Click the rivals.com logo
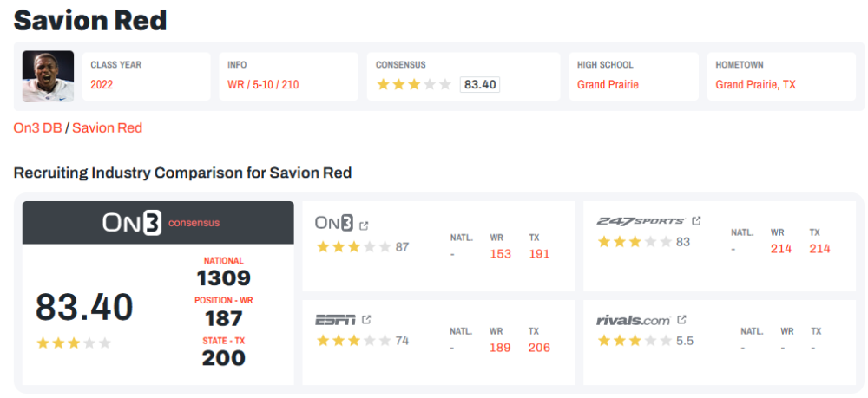 [633, 320]
